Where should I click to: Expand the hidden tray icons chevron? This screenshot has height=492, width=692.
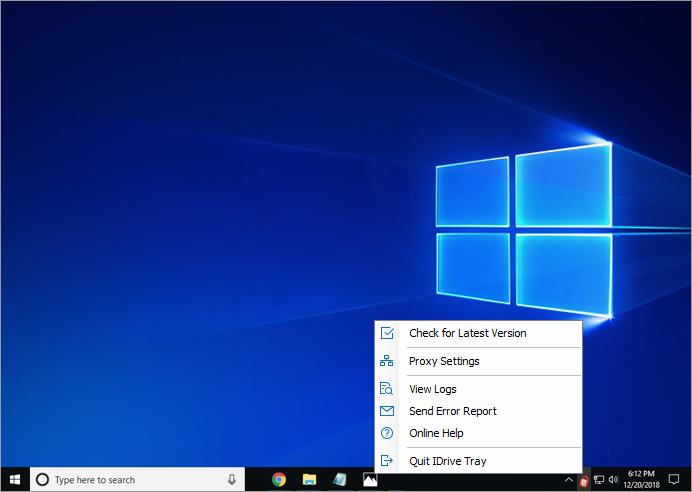(568, 480)
